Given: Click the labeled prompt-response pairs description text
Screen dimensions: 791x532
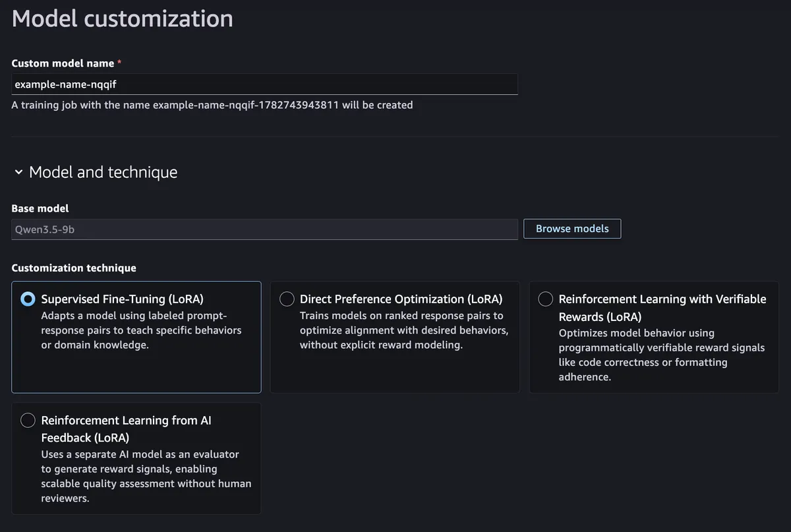Looking at the screenshot, I should pyautogui.click(x=141, y=330).
